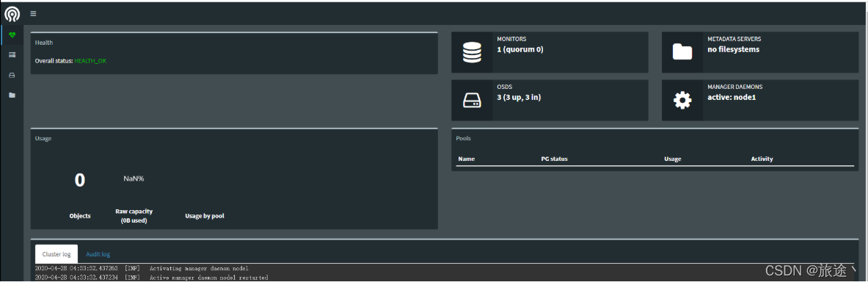Click the Activity column header
Image resolution: width=868 pixels, height=285 pixels.
tap(762, 159)
